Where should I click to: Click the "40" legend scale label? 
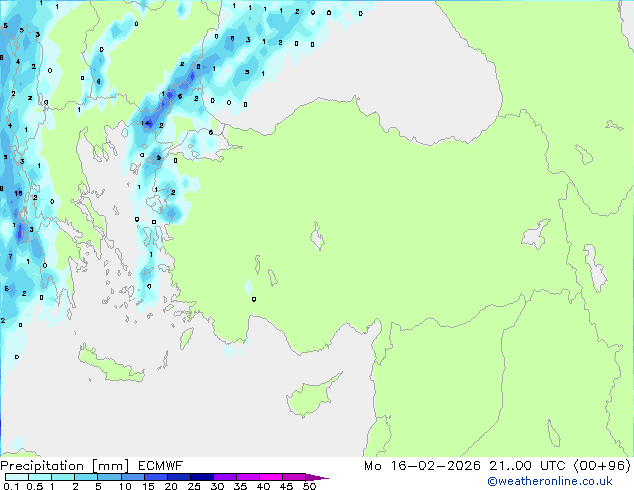coord(263,486)
